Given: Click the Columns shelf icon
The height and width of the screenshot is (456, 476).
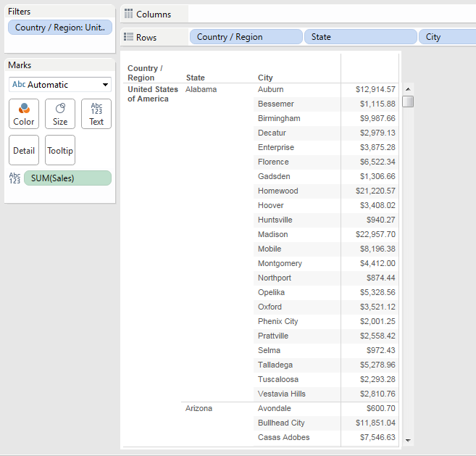Looking at the screenshot, I should point(128,14).
